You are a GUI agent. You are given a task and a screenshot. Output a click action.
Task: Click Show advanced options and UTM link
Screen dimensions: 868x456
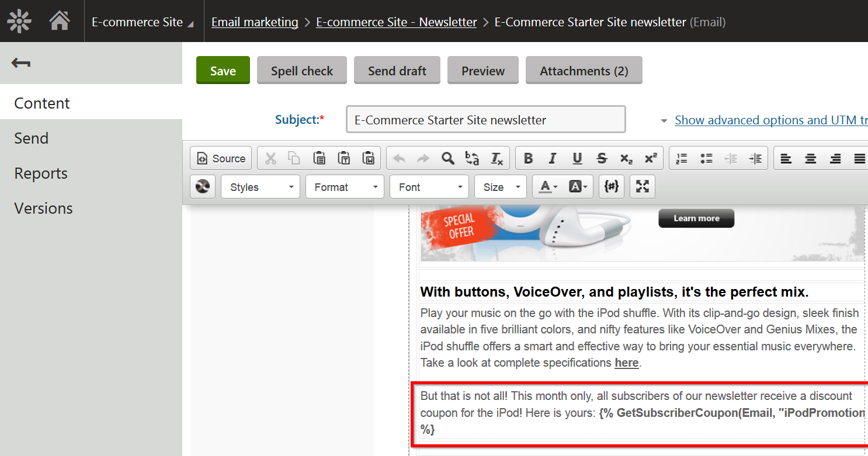coord(771,120)
